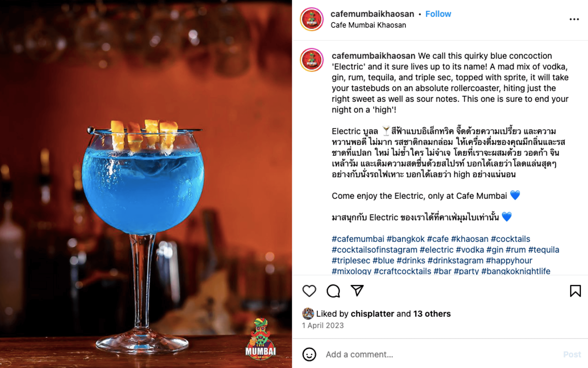Submit comment with the Post button
This screenshot has height=368, width=588.
click(572, 354)
